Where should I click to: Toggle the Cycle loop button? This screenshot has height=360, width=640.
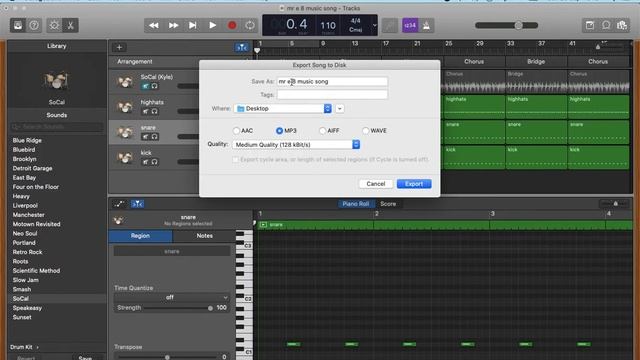250,25
